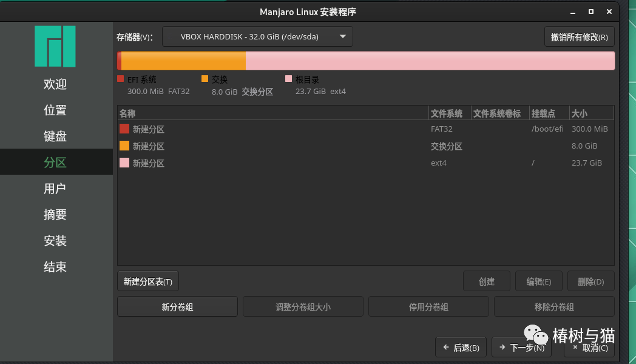Viewport: 636px width, 364px height.
Task: Minimize the installer window
Action: click(x=573, y=12)
